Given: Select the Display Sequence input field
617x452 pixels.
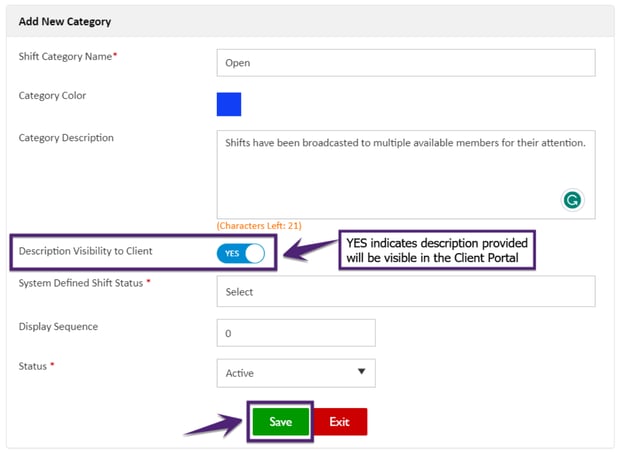Looking at the screenshot, I should 295,333.
